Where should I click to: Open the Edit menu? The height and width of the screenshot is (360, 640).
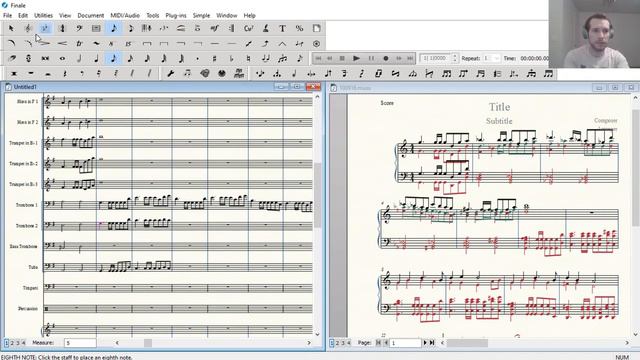pos(23,16)
